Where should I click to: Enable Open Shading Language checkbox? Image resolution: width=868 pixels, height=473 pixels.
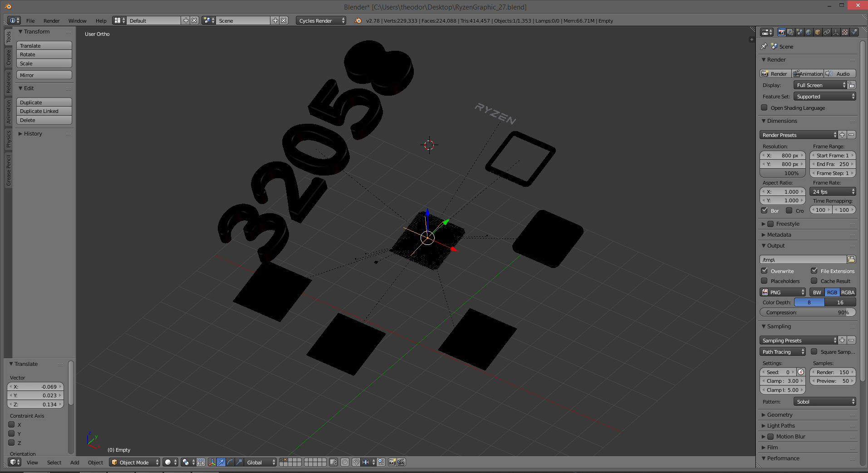coord(765,108)
